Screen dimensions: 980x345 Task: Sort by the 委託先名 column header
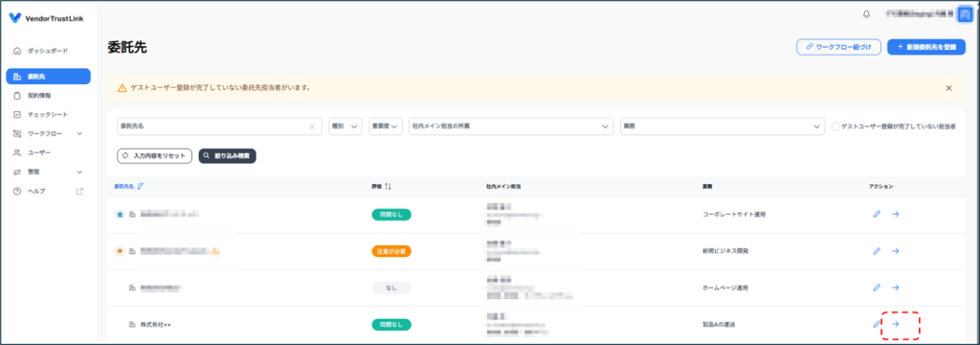click(129, 186)
